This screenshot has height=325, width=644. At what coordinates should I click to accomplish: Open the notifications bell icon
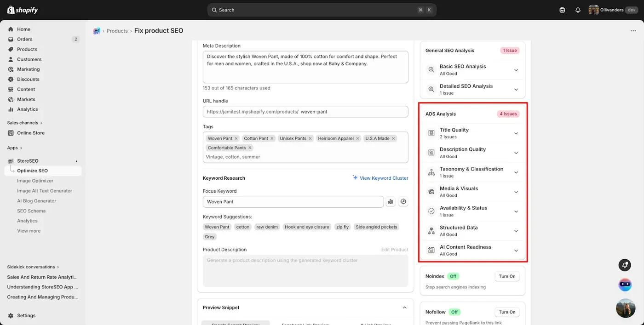(x=578, y=10)
